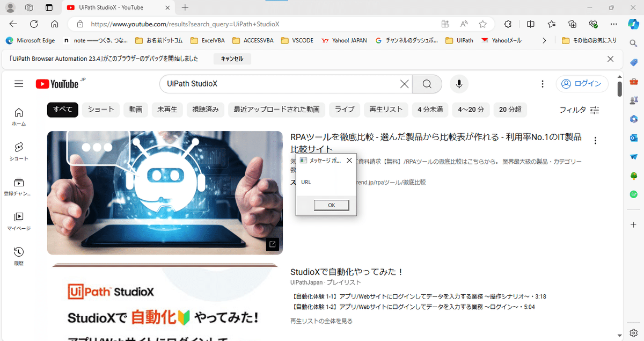This screenshot has width=644, height=341.
Task: Dismiss the UiPath debugging banner
Action: 610,59
